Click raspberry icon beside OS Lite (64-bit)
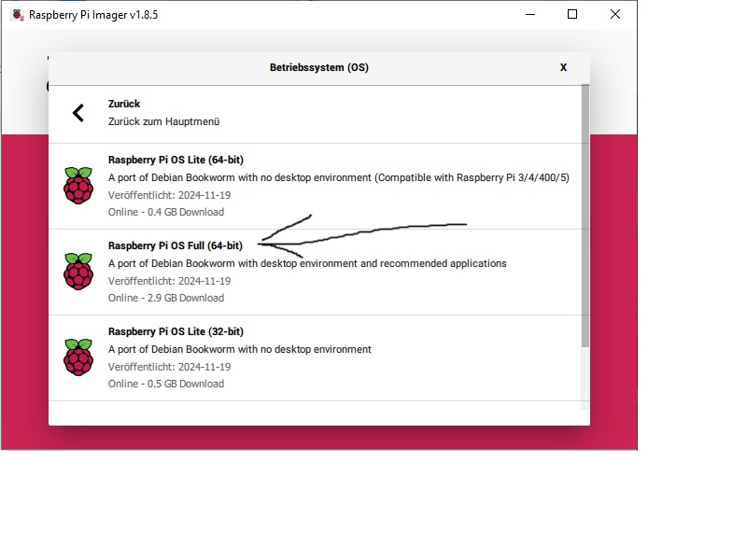 point(78,185)
